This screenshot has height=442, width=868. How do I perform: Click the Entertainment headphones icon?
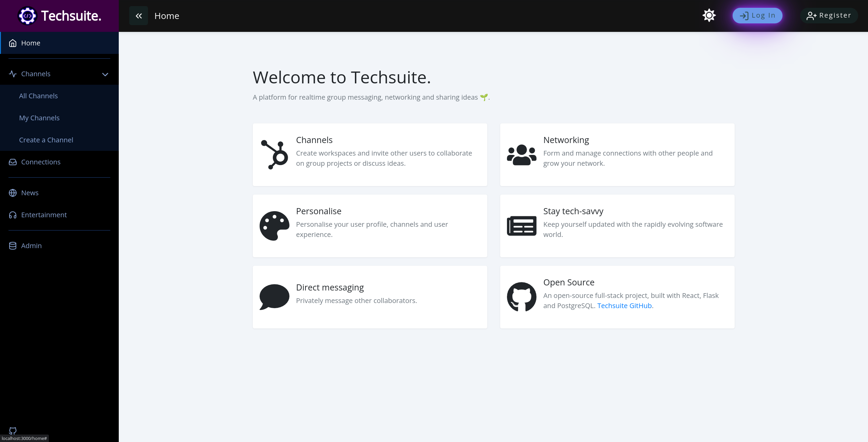(x=12, y=215)
